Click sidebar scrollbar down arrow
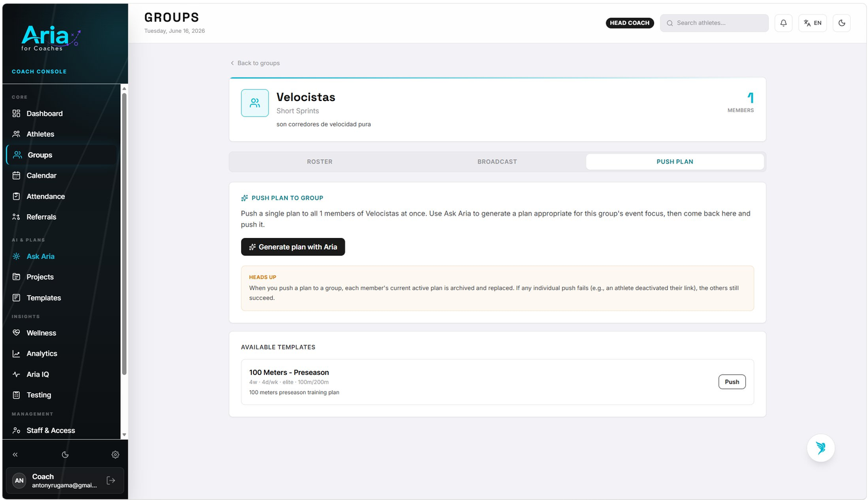The height and width of the screenshot is (500, 868). click(124, 435)
